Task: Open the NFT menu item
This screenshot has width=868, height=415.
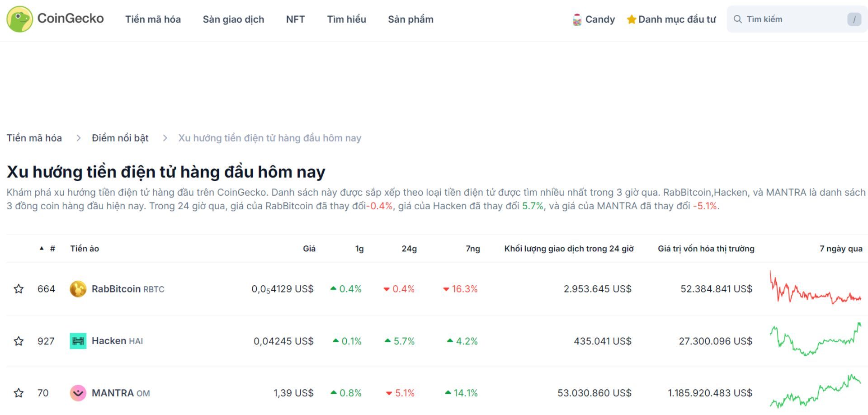Action: point(295,19)
